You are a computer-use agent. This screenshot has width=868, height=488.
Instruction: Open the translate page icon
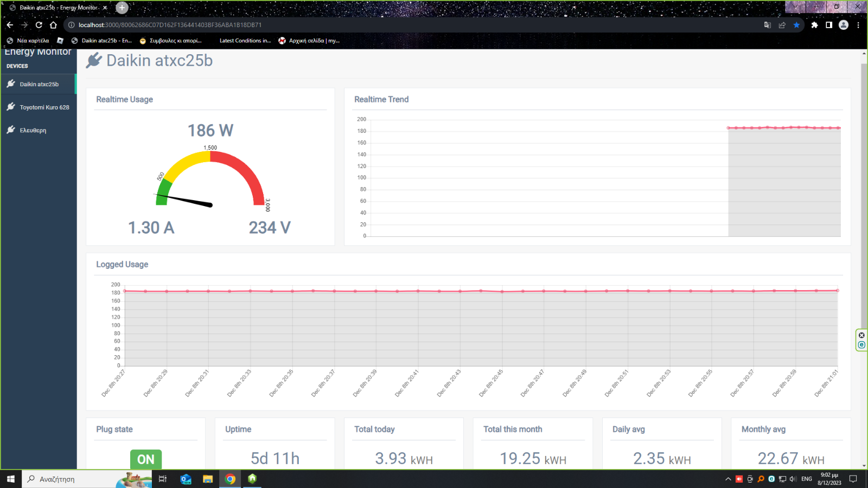pyautogui.click(x=767, y=25)
